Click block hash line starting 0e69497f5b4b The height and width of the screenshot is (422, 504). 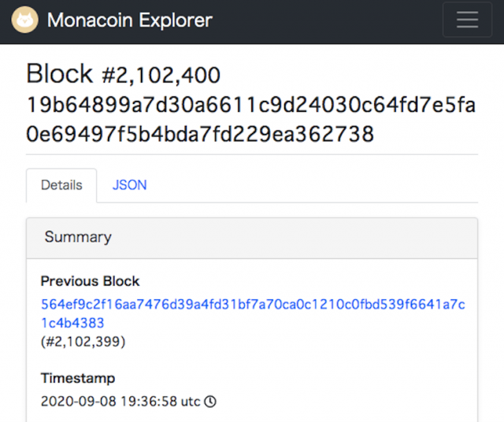[199, 134]
